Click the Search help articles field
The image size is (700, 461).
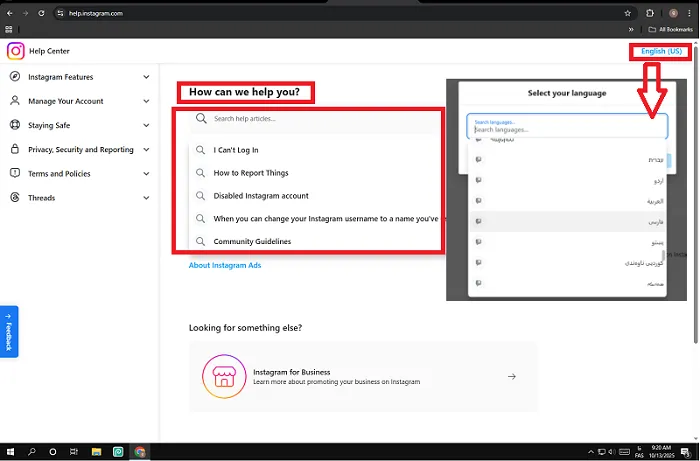(315, 119)
